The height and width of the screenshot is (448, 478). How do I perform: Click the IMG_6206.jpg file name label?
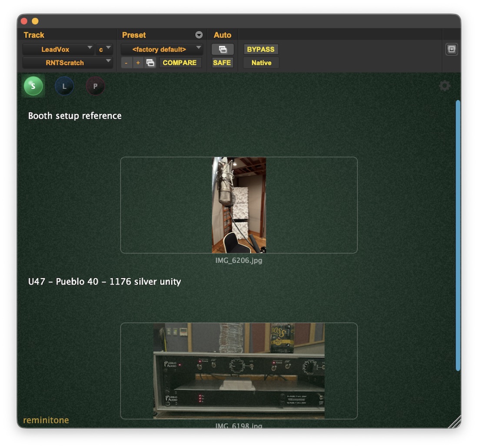[239, 260]
